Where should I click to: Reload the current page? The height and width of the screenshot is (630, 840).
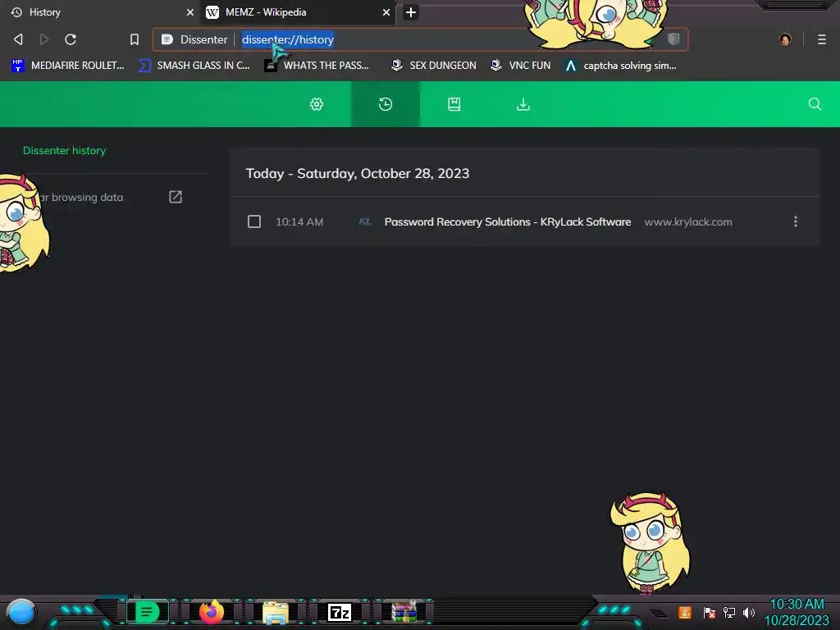tap(71, 39)
